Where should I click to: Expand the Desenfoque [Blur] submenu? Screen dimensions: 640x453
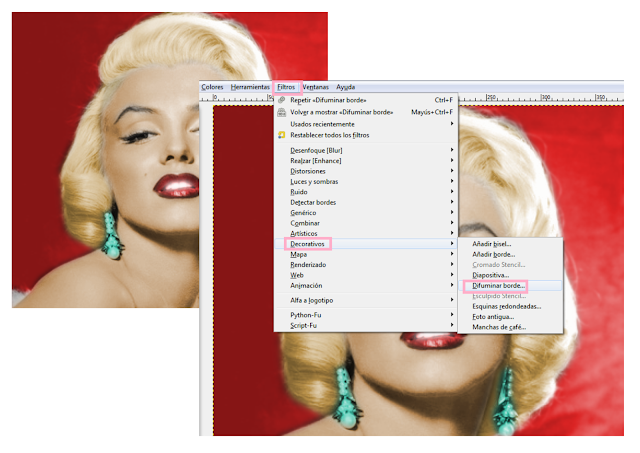click(366, 150)
